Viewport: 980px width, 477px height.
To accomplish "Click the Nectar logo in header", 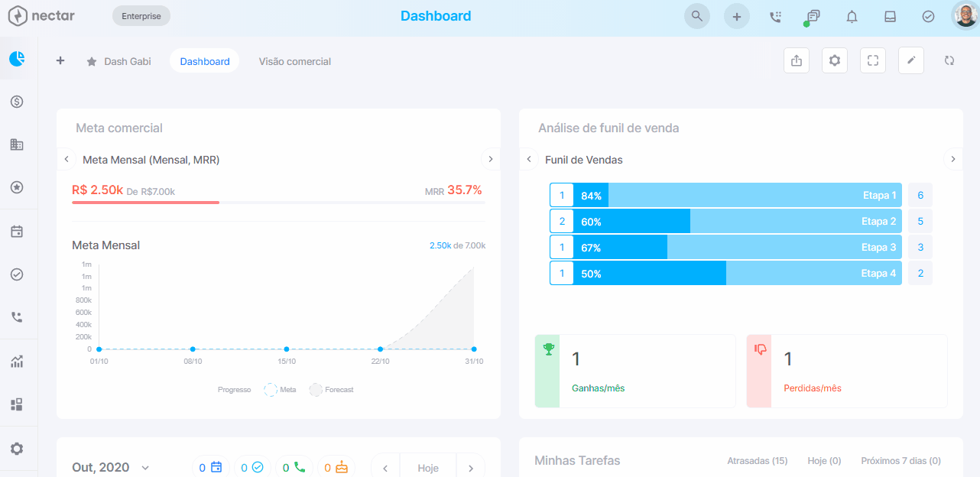I will point(41,16).
